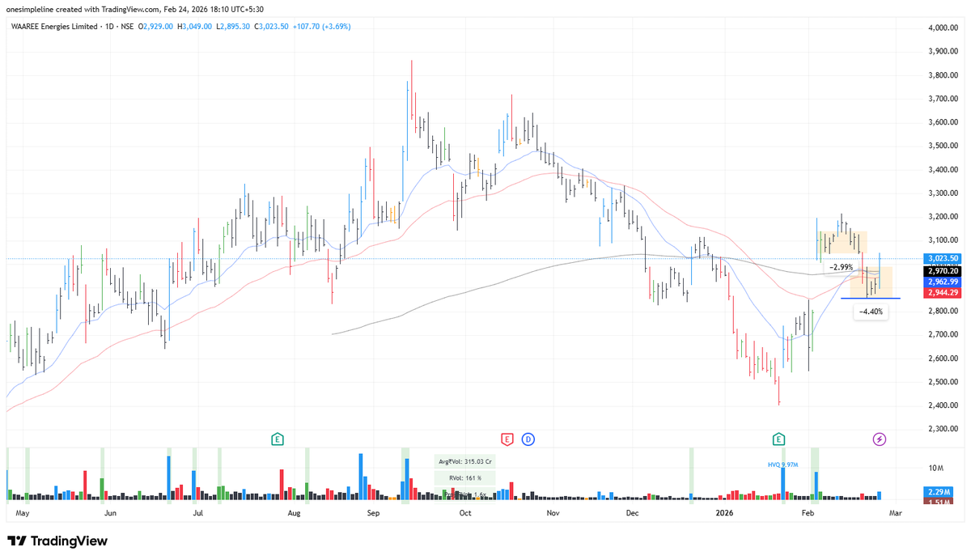971x560 pixels.
Task: Select the black 2,970.20 price label
Action: click(943, 272)
